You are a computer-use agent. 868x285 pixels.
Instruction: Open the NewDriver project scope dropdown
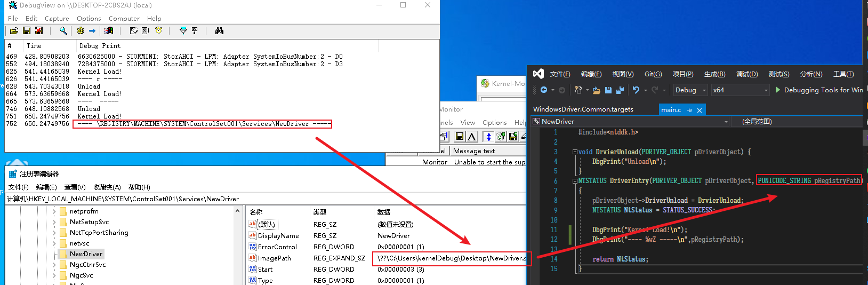(631, 122)
